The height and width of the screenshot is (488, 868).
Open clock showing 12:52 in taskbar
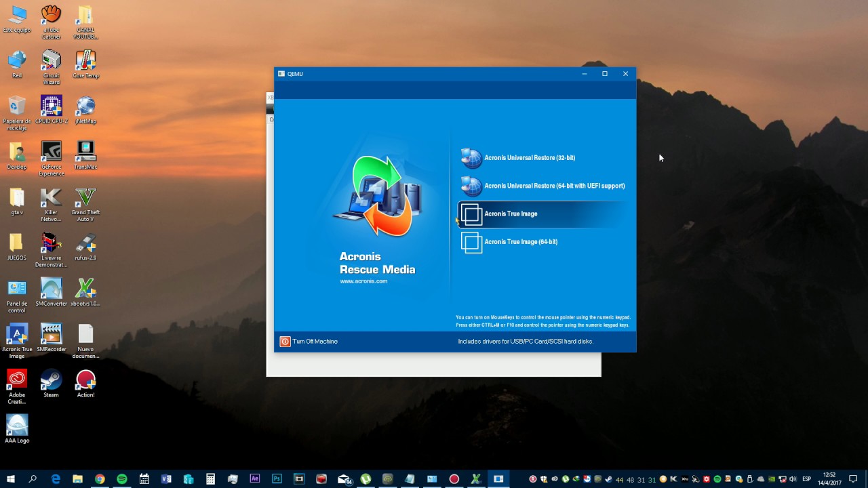(x=829, y=479)
